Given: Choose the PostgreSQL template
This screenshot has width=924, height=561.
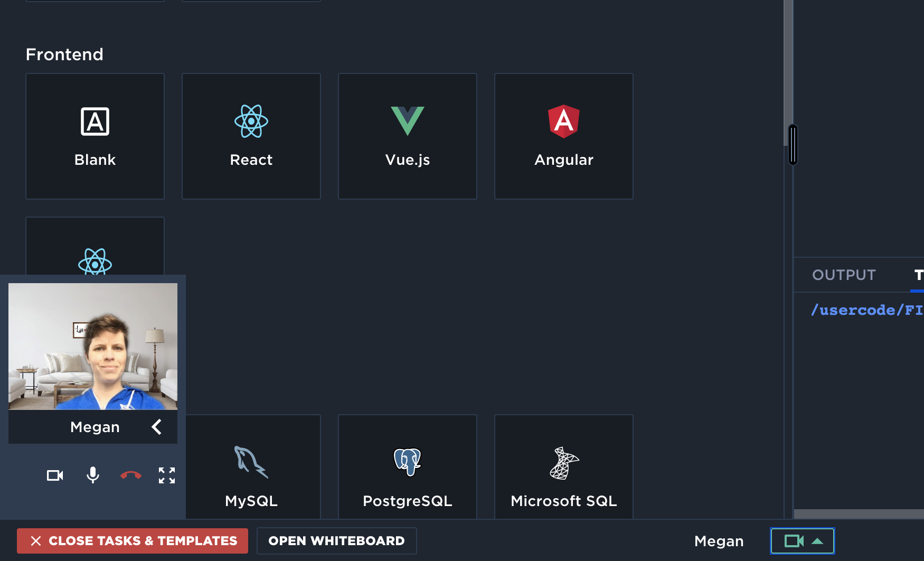Looking at the screenshot, I should [x=408, y=466].
